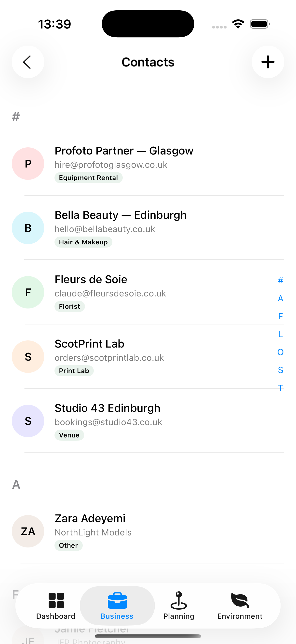The image size is (296, 644).
Task: Add a new contact with plus icon
Action: (268, 62)
